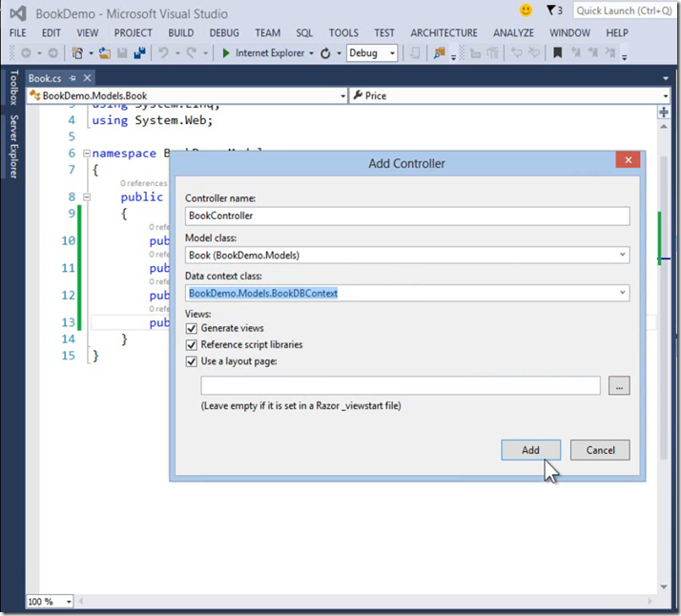
Task: Click the previous bookmark icon
Action: 575,53
